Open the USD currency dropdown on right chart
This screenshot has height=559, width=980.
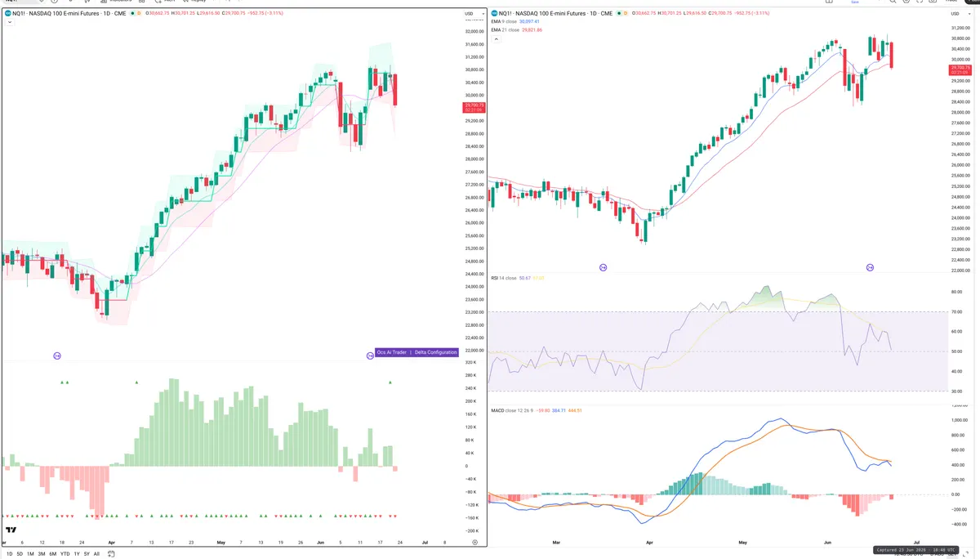pos(960,14)
